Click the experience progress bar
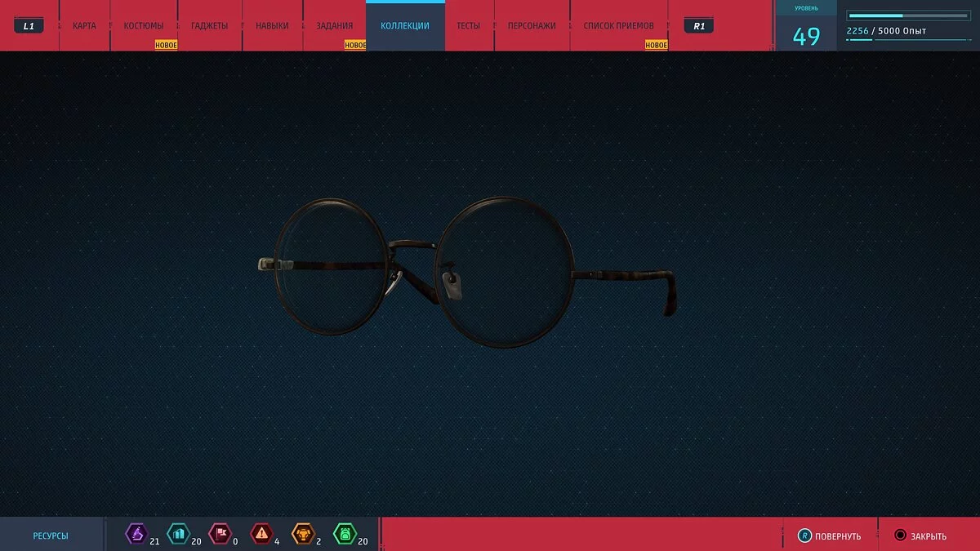980x551 pixels. click(x=908, y=16)
